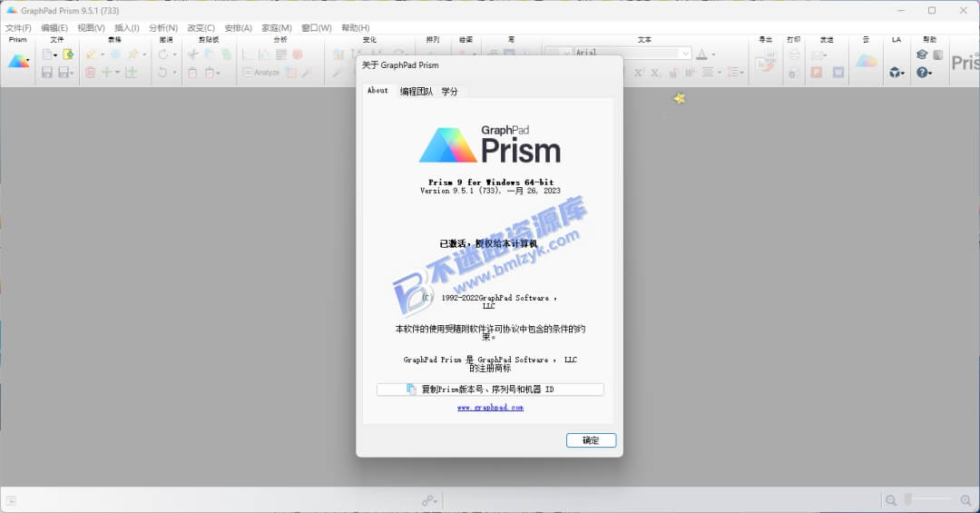This screenshot has width=980, height=513.
Task: Expand the New file dropdown arrow
Action: (x=55, y=55)
